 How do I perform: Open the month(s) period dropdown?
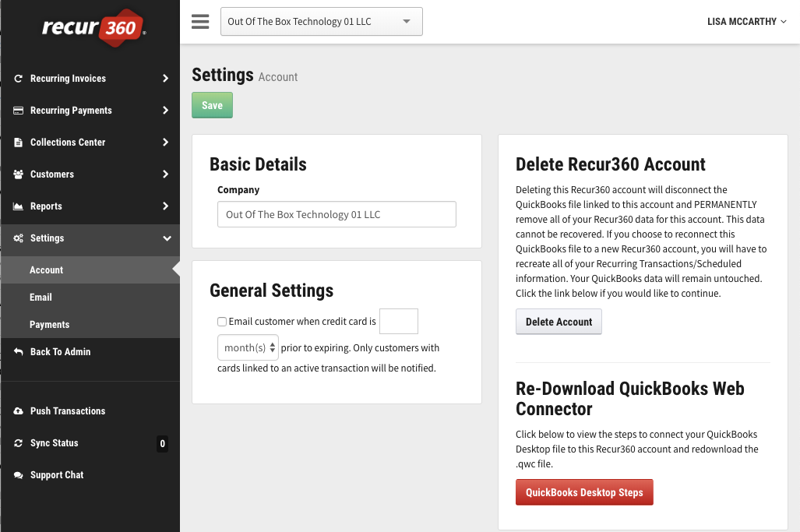pyautogui.click(x=248, y=348)
